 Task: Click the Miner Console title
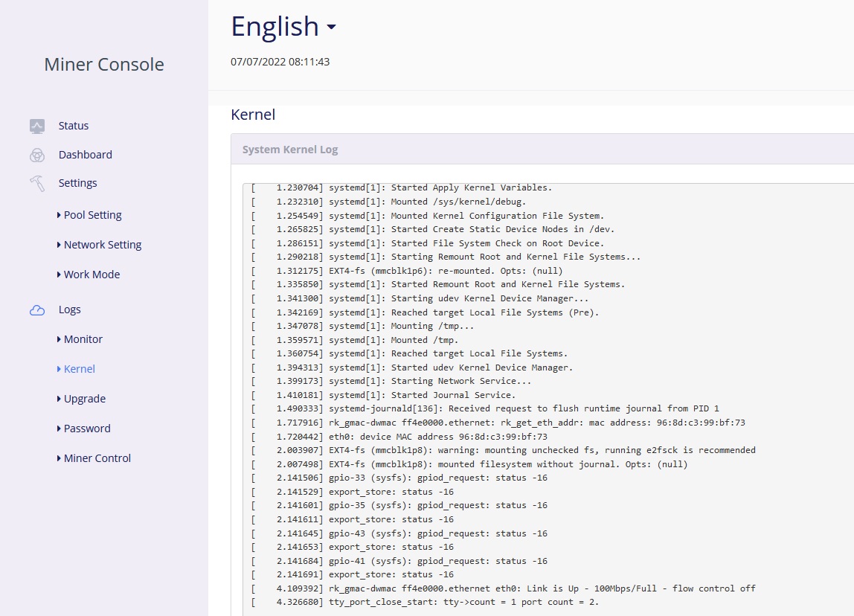(104, 64)
